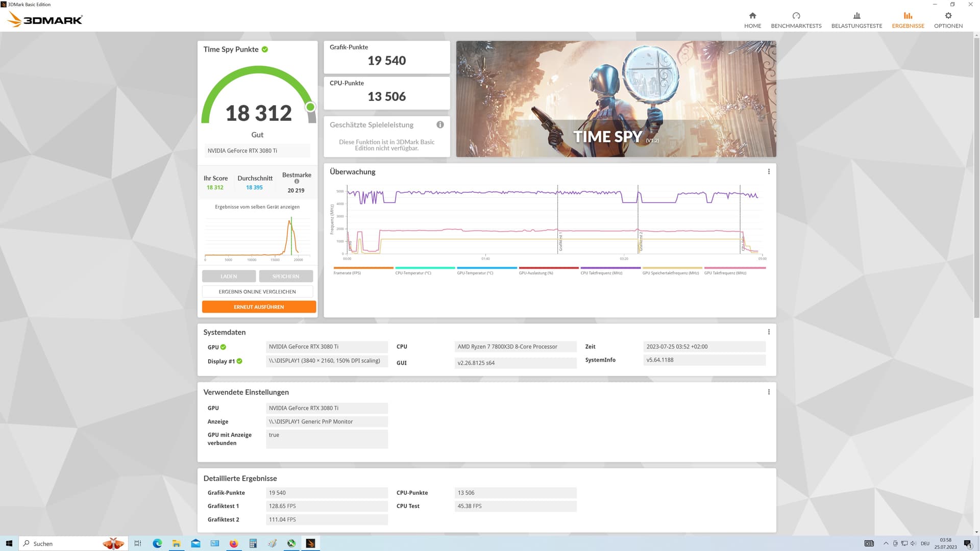
Task: Click green check beside Display #1
Action: pos(239,361)
